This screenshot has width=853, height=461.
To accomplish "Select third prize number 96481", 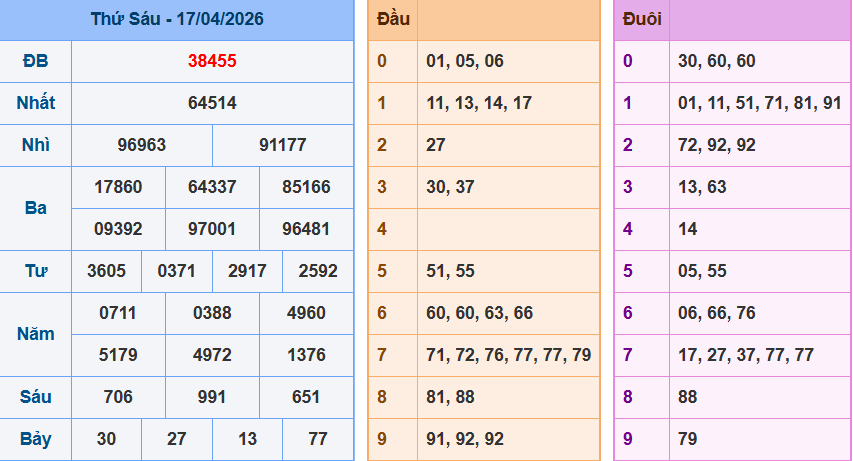I will [x=305, y=229].
